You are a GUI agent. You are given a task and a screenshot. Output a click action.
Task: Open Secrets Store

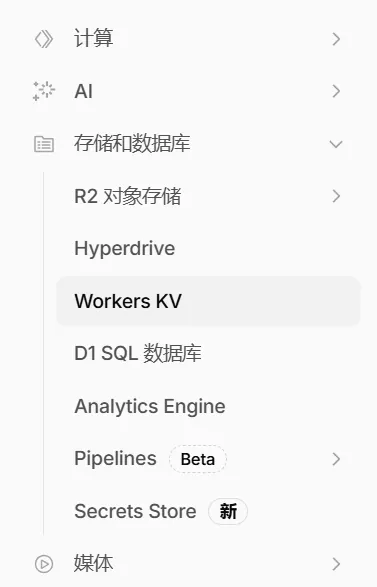pos(135,511)
